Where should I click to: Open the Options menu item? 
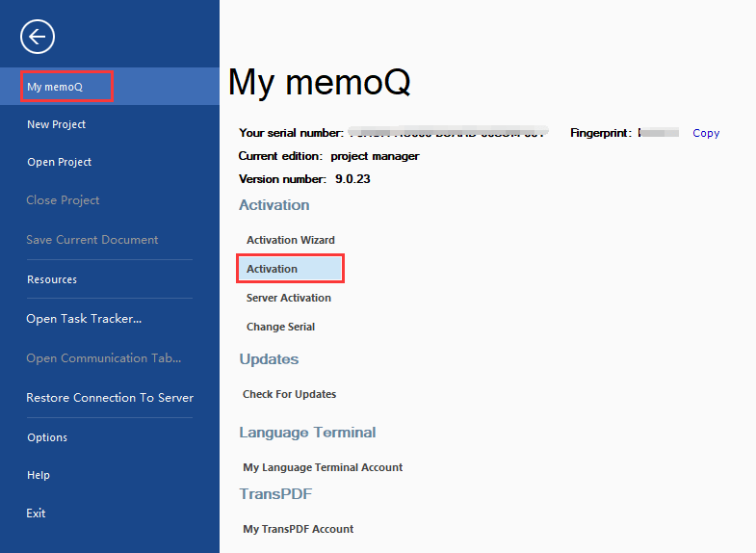coord(47,437)
